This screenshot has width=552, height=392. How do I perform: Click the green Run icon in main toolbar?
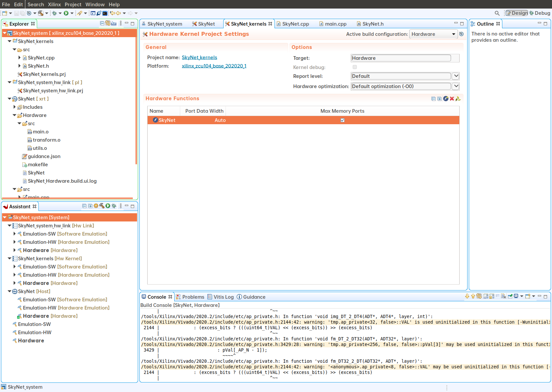tap(66, 13)
